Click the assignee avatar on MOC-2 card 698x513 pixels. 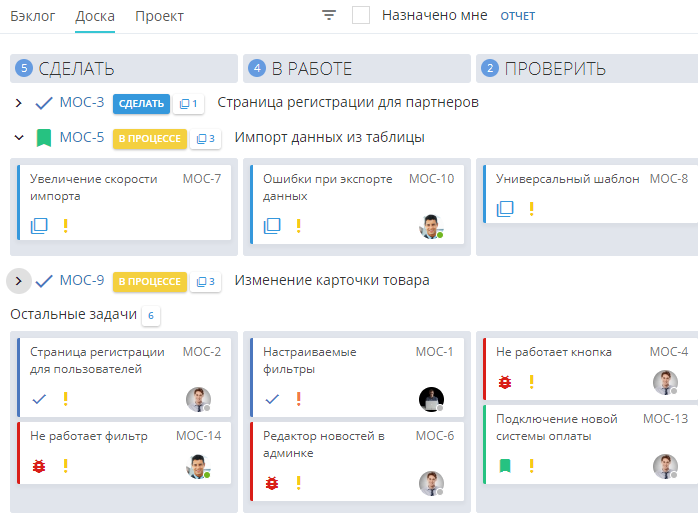(x=199, y=399)
